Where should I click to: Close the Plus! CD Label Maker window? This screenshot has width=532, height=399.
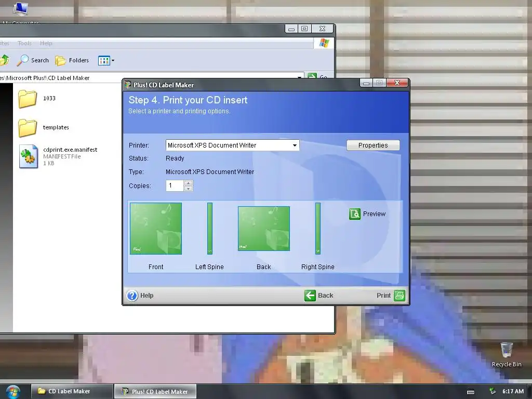(397, 83)
